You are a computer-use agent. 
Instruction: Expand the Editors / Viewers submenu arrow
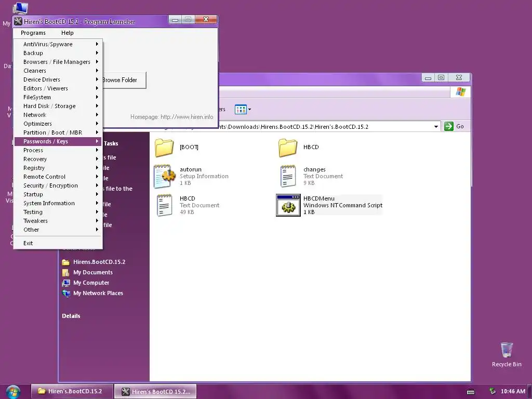pyautogui.click(x=97, y=88)
